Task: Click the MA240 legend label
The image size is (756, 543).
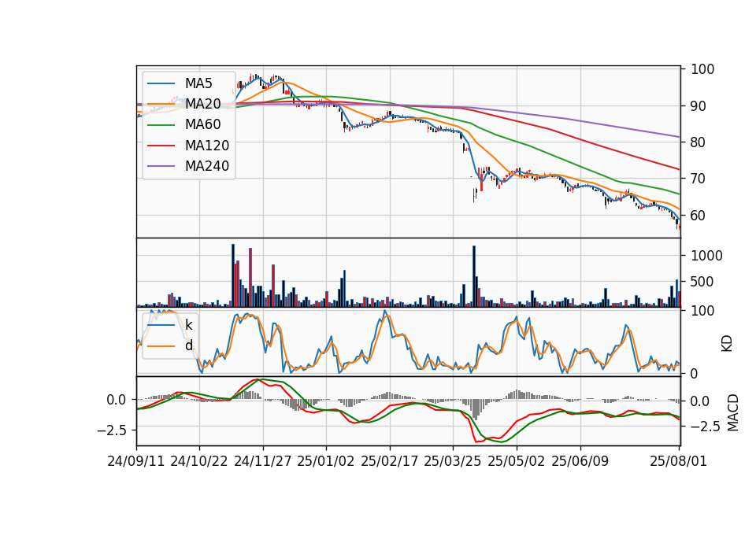Action: click(207, 166)
